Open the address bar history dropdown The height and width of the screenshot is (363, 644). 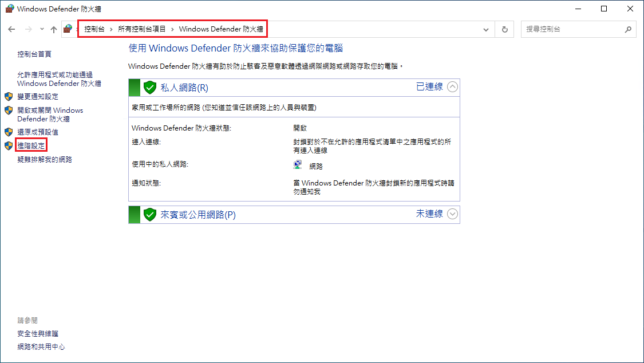486,30
